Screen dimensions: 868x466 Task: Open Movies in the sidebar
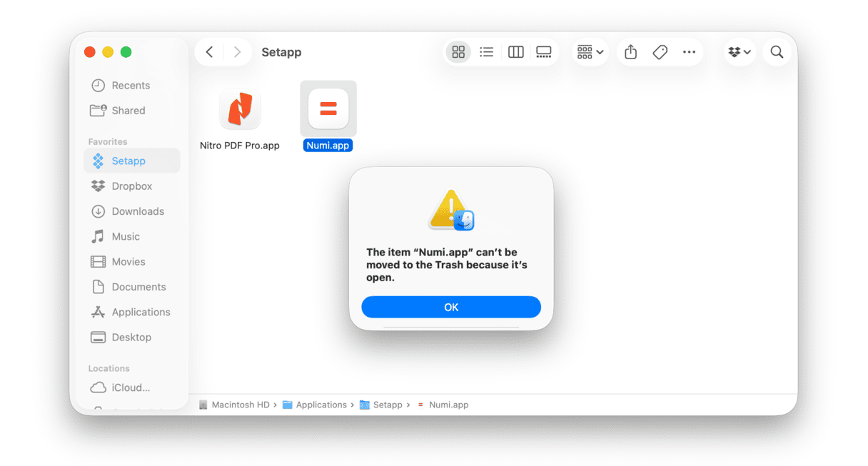[x=131, y=262]
